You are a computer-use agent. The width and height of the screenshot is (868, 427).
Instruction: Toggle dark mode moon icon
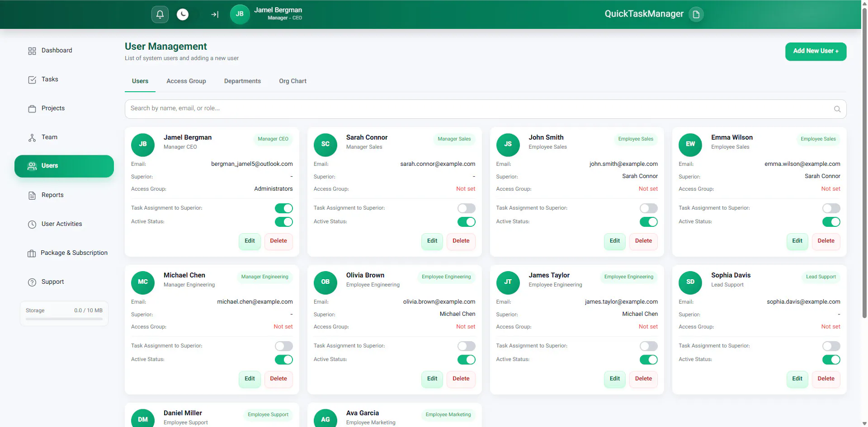183,14
